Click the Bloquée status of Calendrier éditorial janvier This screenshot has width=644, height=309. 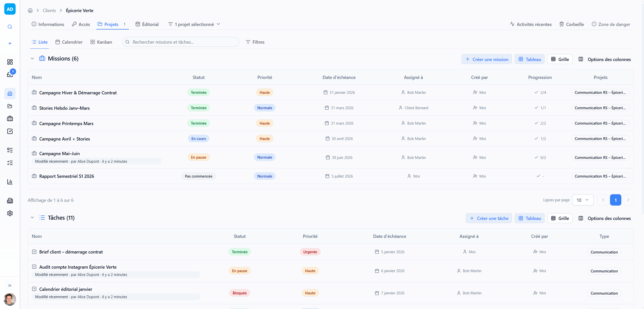240,293
